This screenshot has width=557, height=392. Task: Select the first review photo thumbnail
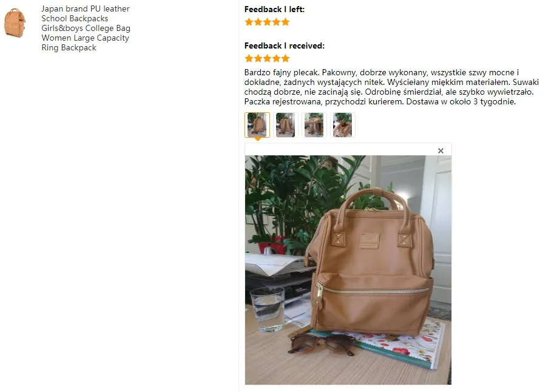[257, 125]
